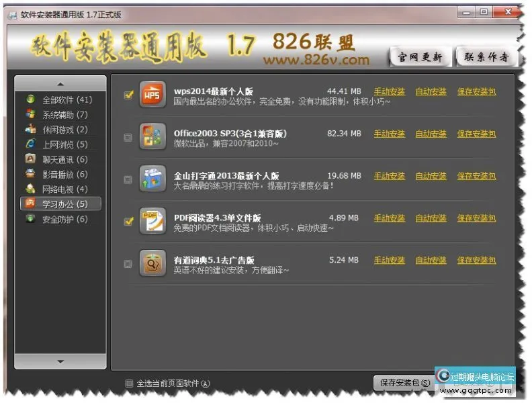Uncheck the wps2014最新个人版 checkbox

128,95
